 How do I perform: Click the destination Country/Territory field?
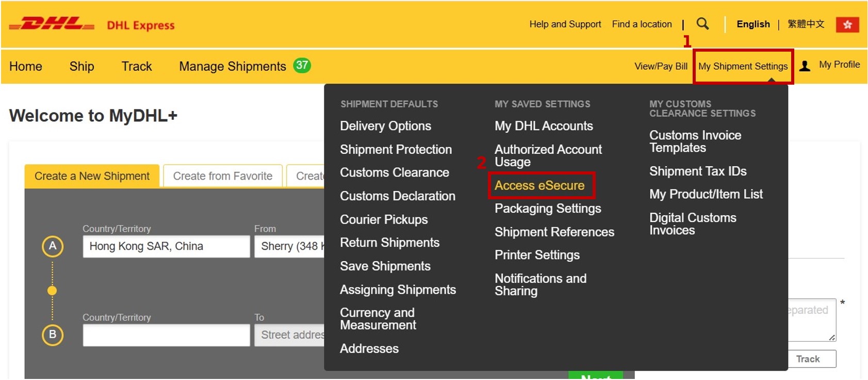(x=166, y=335)
